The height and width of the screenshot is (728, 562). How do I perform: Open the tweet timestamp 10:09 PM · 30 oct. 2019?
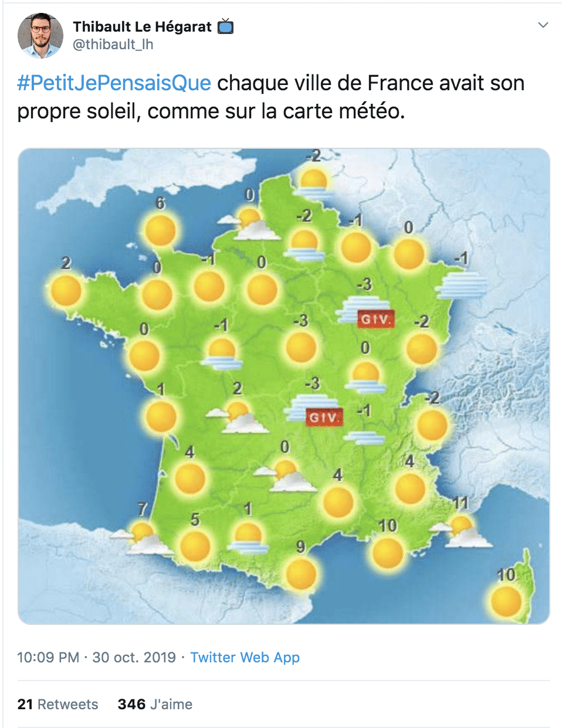[x=96, y=657]
